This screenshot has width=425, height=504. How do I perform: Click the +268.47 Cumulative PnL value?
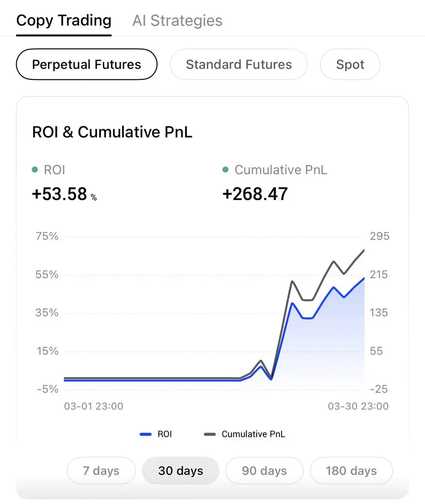255,194
